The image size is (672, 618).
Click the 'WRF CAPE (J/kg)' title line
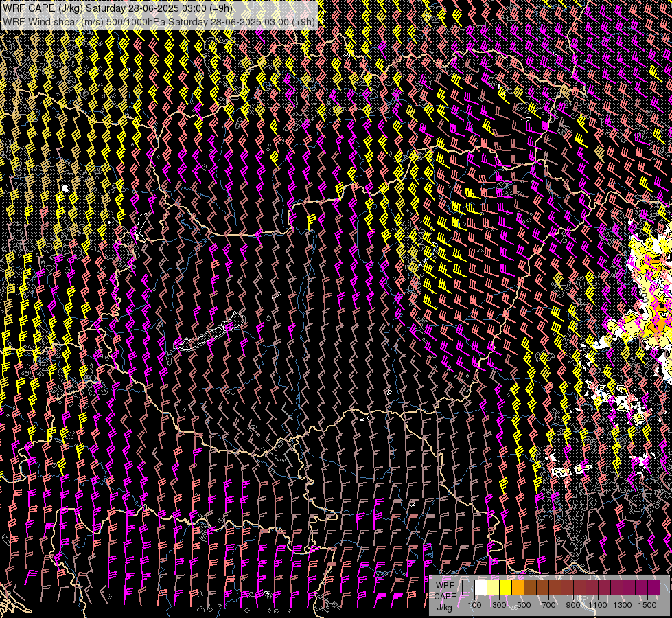coord(118,8)
